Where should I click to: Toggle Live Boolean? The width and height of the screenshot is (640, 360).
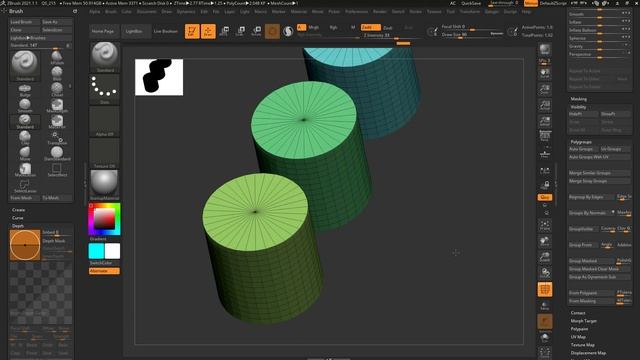[x=166, y=31]
